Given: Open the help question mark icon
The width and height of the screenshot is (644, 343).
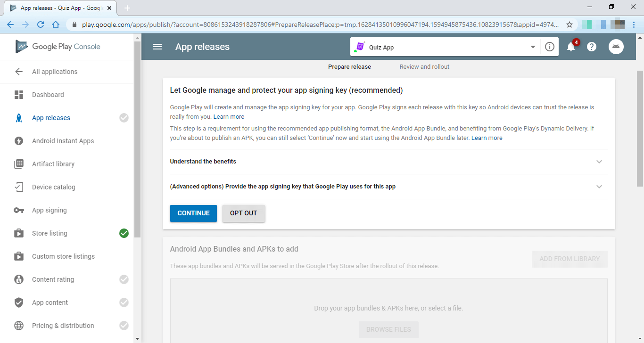Looking at the screenshot, I should pyautogui.click(x=591, y=47).
